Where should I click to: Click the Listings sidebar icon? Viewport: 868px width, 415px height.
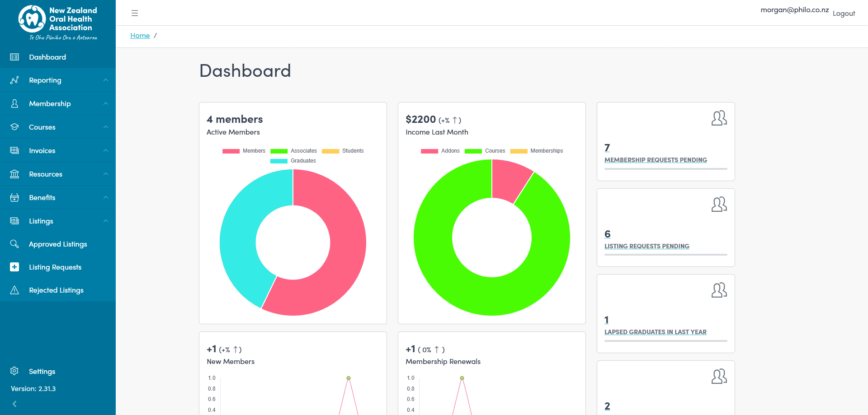point(14,221)
